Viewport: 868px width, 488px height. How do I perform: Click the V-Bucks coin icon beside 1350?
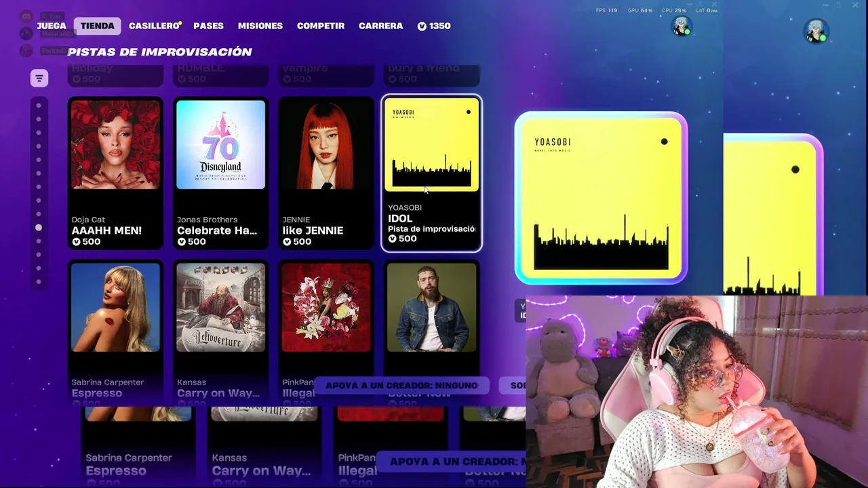422,26
